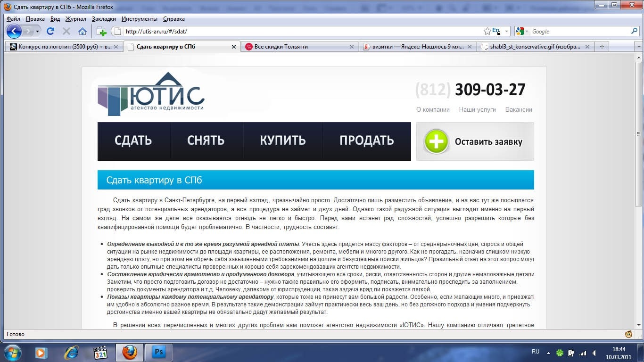Open the Справка menu

pos(174,19)
